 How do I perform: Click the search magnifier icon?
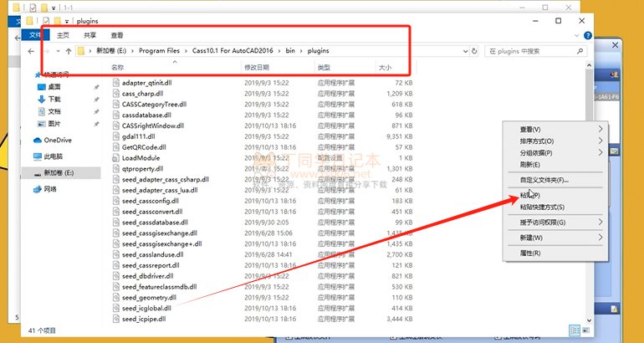coord(580,51)
